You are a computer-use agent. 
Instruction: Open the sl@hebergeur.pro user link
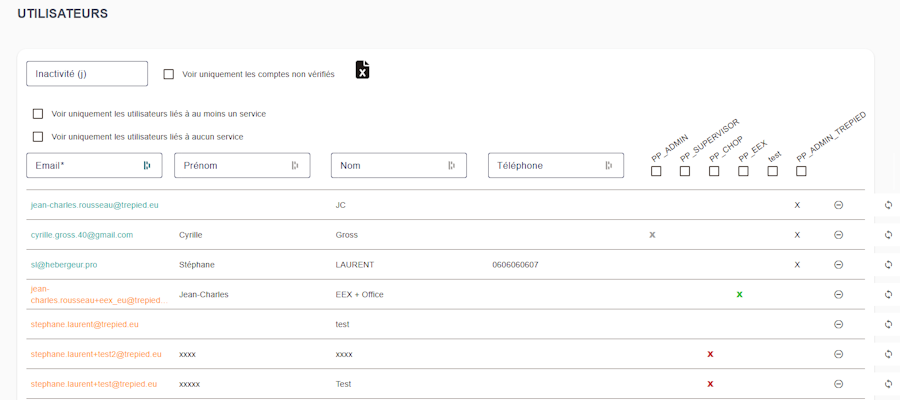64,265
